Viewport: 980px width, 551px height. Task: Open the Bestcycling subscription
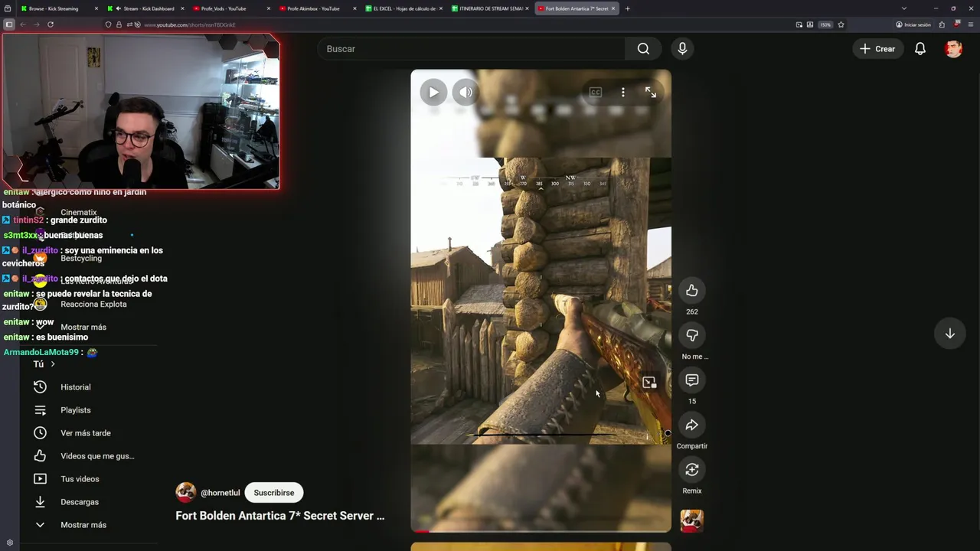[x=81, y=259]
